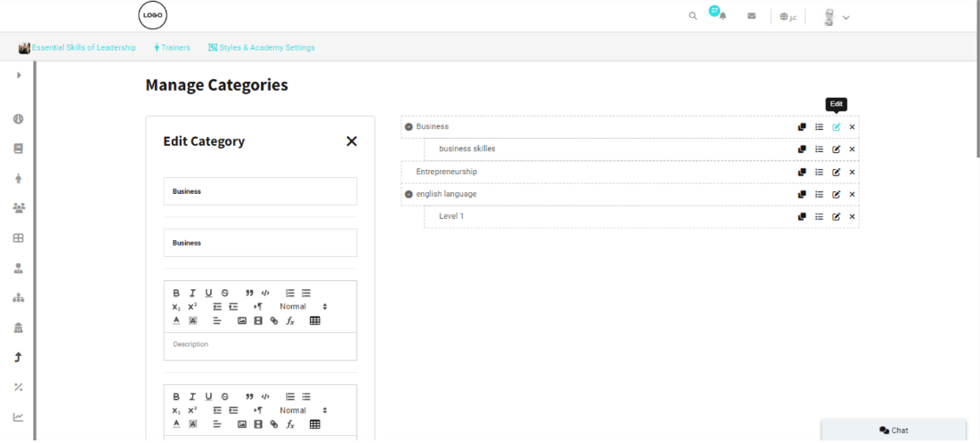This screenshot has width=980, height=443.
Task: Open Normal heading dropdown in second editor
Action: [x=304, y=410]
